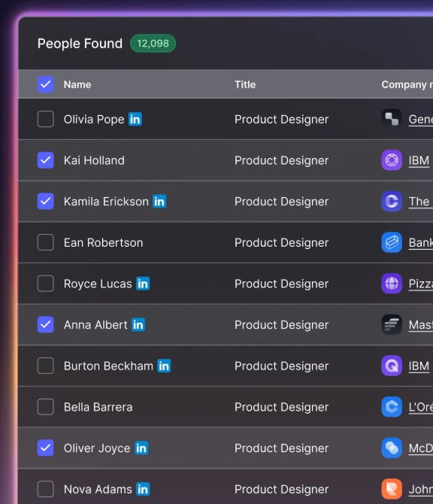Click Product Designer title for Olivia Pope
Screen dimensions: 433x504
[282, 120]
